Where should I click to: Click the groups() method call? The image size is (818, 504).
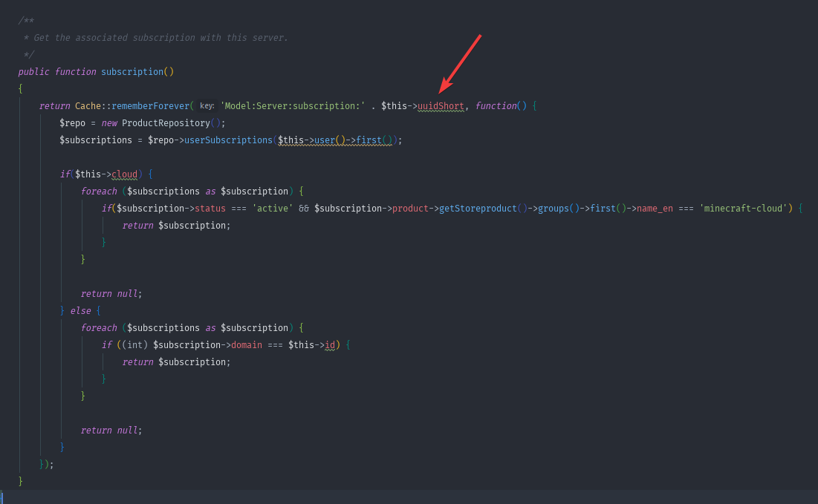(x=553, y=209)
